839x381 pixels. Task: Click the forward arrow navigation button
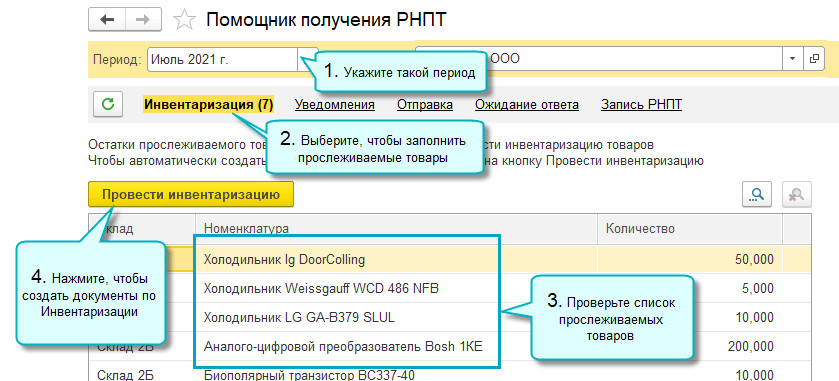click(x=143, y=20)
